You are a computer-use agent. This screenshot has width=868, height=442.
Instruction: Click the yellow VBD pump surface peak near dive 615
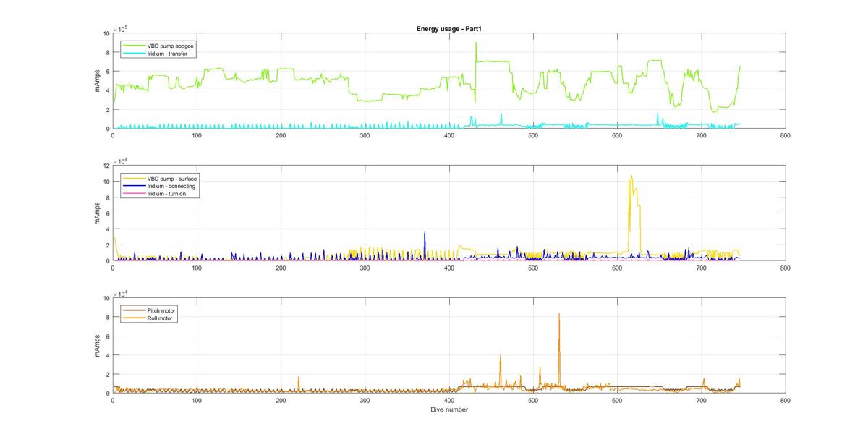pyautogui.click(x=631, y=176)
